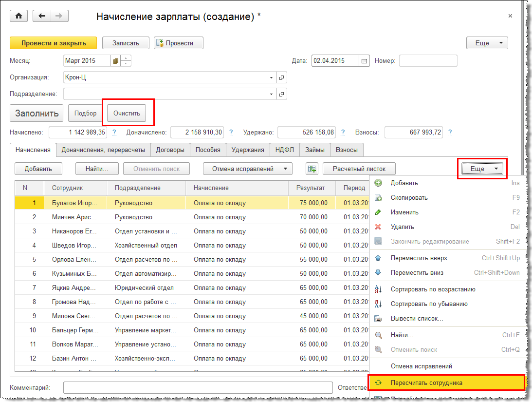Click the Home icon button

pyautogui.click(x=19, y=16)
